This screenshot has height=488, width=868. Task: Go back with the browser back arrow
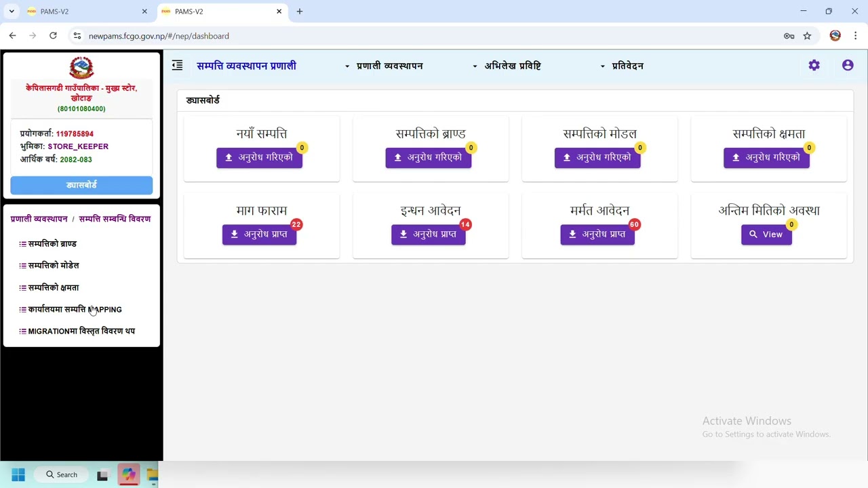(12, 36)
